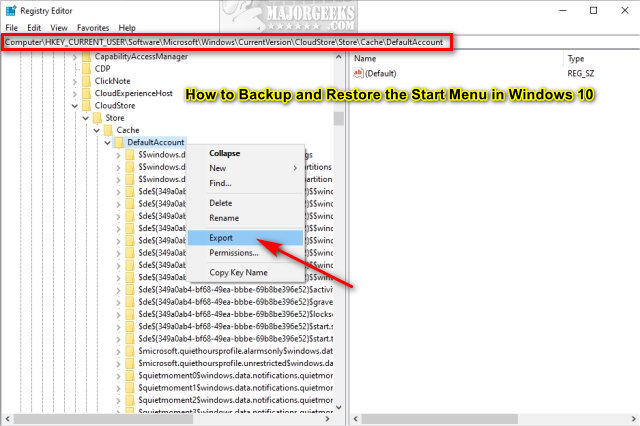Open the Favorites menu
This screenshot has height=426, width=640.
click(93, 28)
